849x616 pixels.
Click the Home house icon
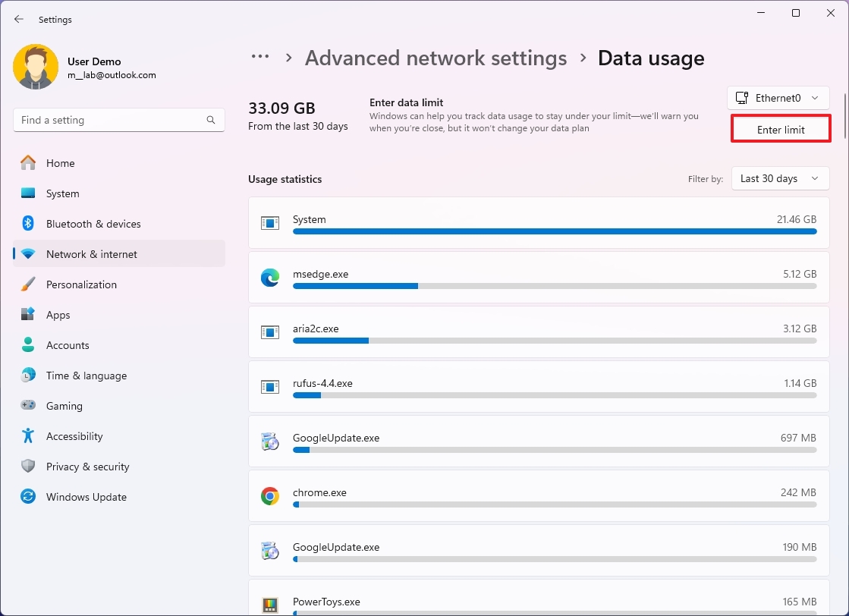(x=27, y=162)
